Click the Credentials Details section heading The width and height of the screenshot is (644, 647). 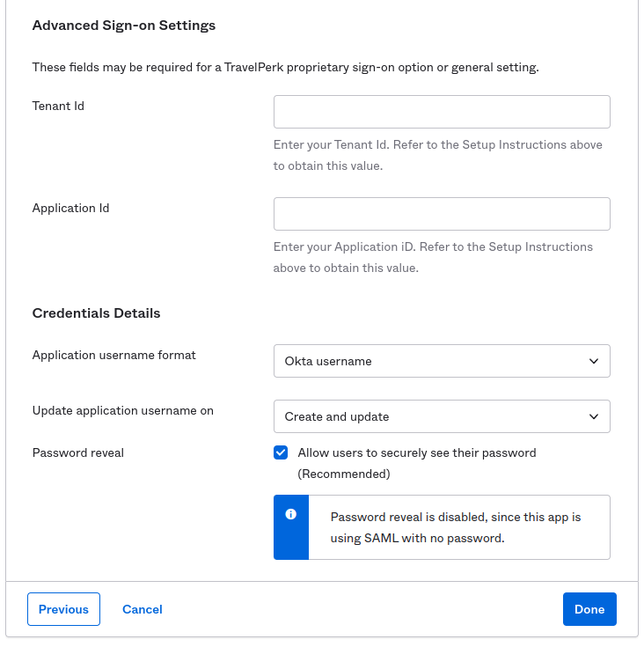pos(96,313)
